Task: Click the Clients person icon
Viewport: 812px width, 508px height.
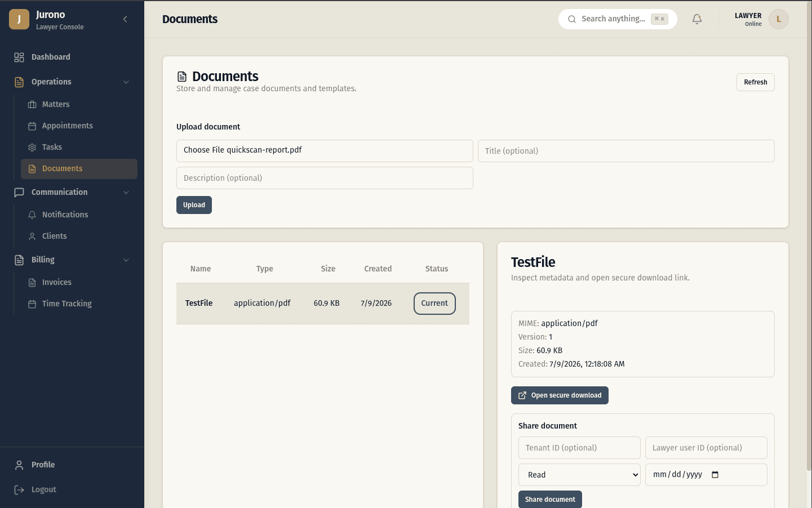Action: click(32, 236)
